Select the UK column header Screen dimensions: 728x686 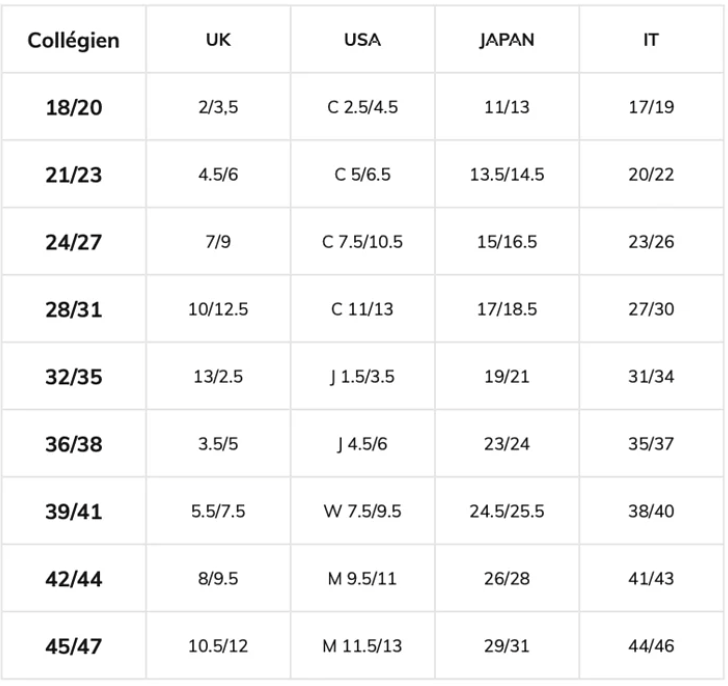(x=218, y=42)
